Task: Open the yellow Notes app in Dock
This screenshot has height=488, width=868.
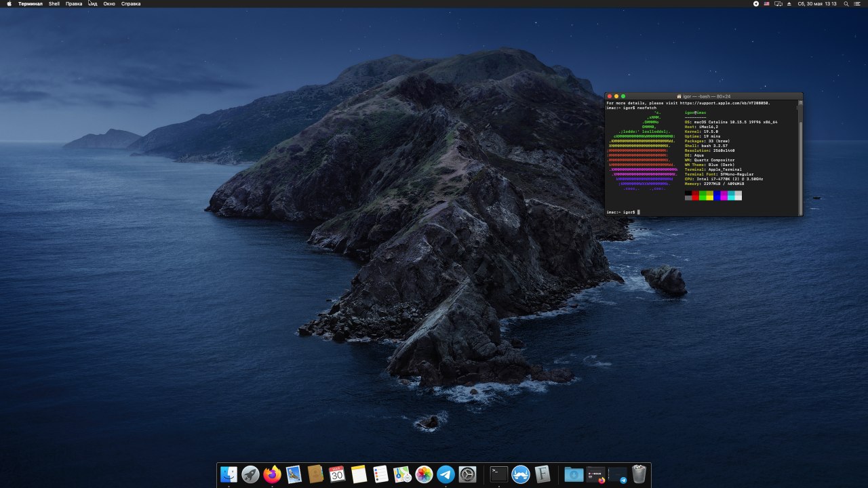Action: [x=359, y=474]
